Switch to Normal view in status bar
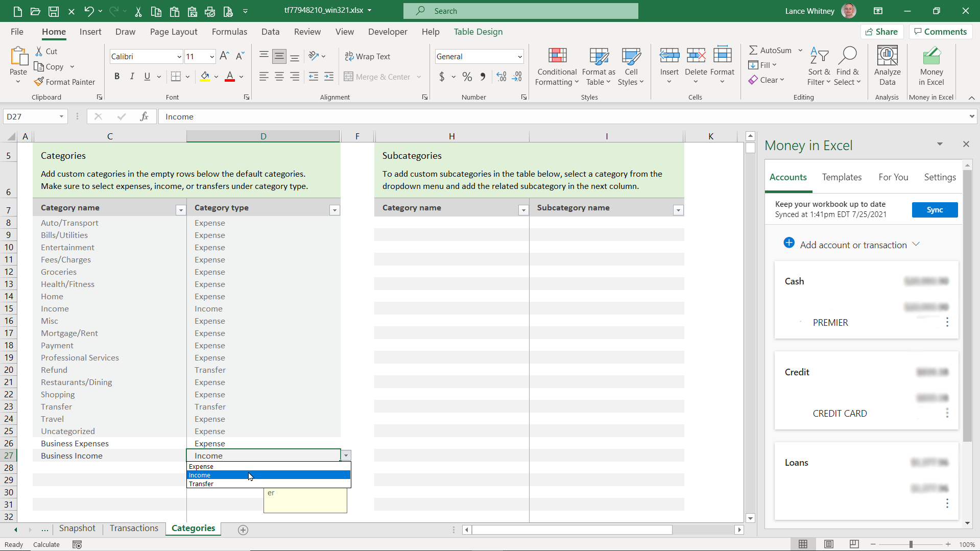Image resolution: width=980 pixels, height=551 pixels. 803,544
